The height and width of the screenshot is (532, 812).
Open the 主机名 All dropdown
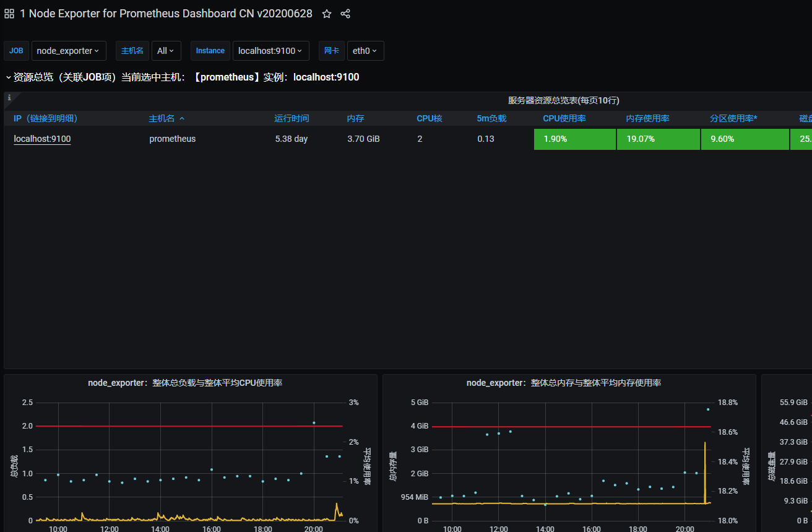pyautogui.click(x=166, y=51)
